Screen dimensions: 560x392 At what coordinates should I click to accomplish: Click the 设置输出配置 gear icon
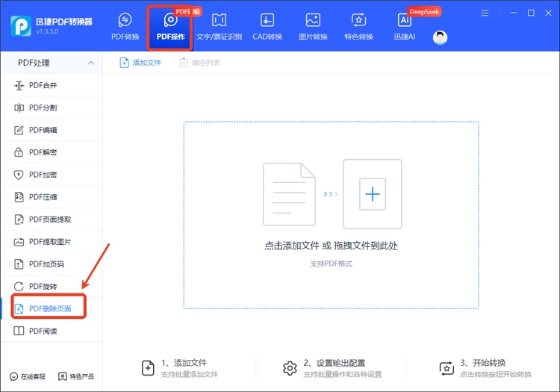coord(290,368)
